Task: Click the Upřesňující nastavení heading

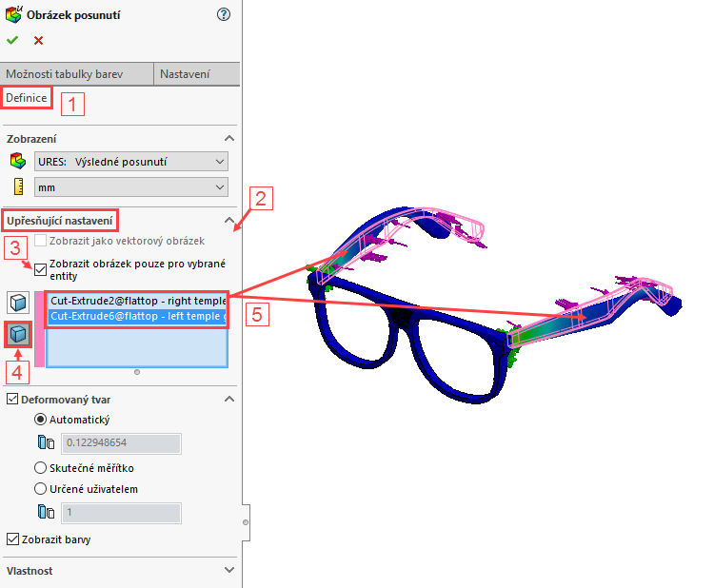Action: 60,221
